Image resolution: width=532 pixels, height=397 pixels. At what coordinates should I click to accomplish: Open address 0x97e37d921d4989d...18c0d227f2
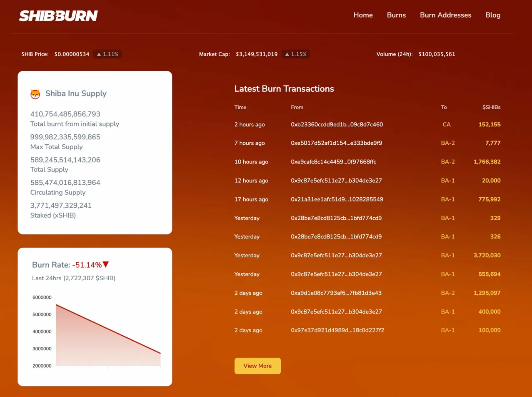point(337,330)
